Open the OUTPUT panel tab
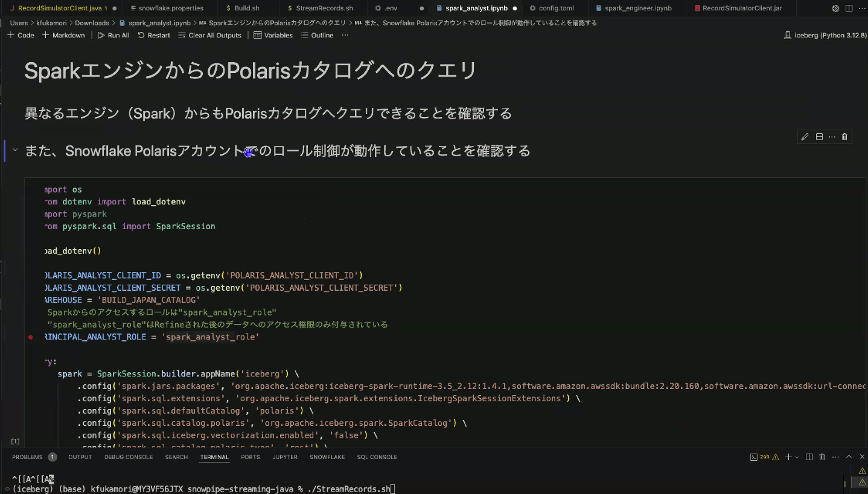The height and width of the screenshot is (494, 868). pyautogui.click(x=80, y=457)
